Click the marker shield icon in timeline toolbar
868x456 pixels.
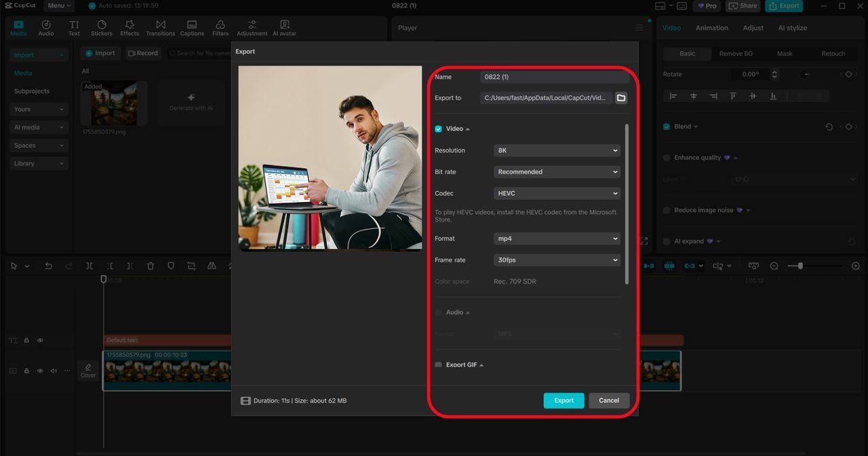click(171, 266)
